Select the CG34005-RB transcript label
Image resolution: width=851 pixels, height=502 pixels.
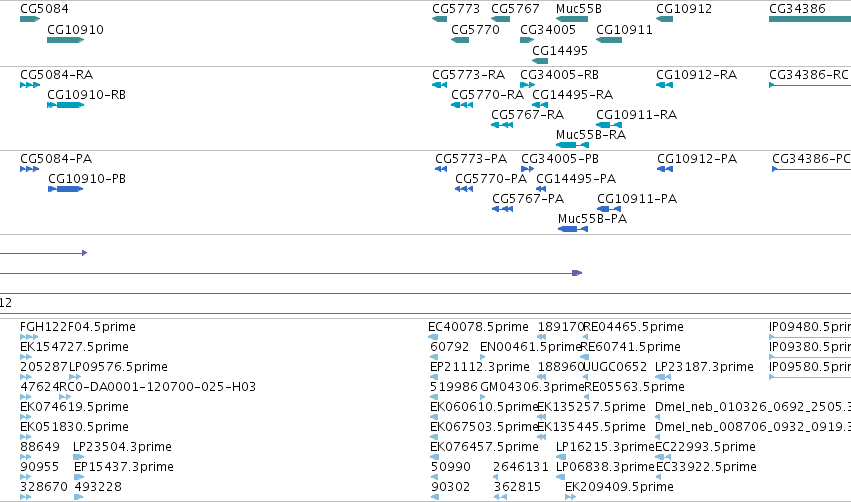pos(560,74)
